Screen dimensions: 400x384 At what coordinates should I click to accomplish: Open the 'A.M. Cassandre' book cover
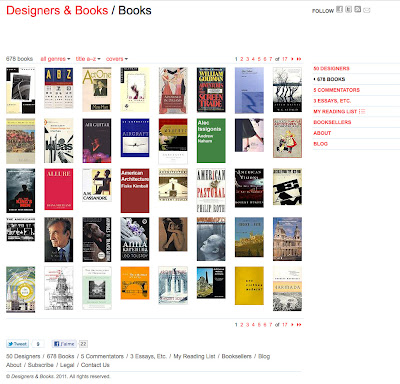click(x=97, y=185)
